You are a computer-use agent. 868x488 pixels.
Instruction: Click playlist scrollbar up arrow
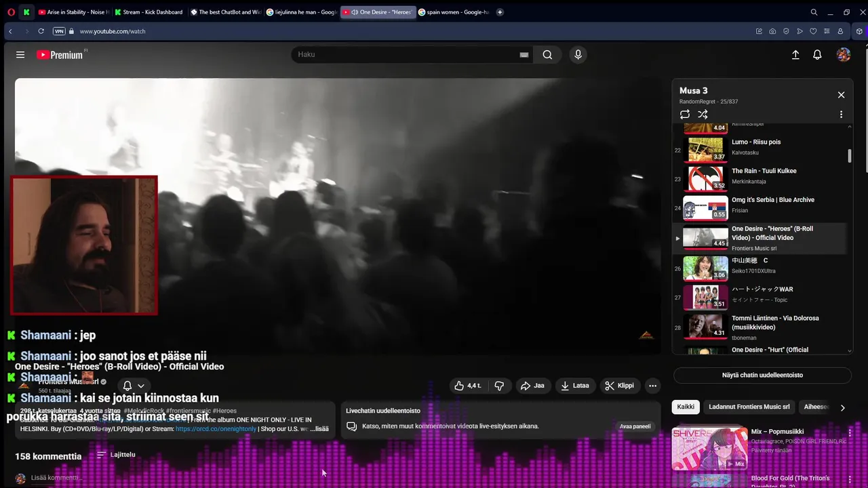click(850, 126)
